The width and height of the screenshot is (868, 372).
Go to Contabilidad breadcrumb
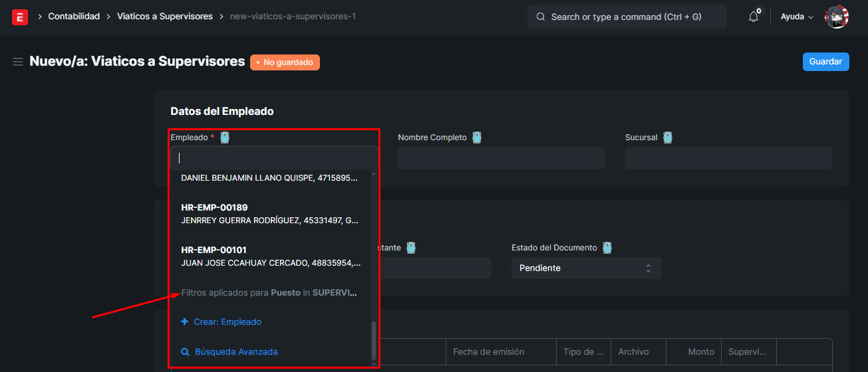(x=74, y=16)
